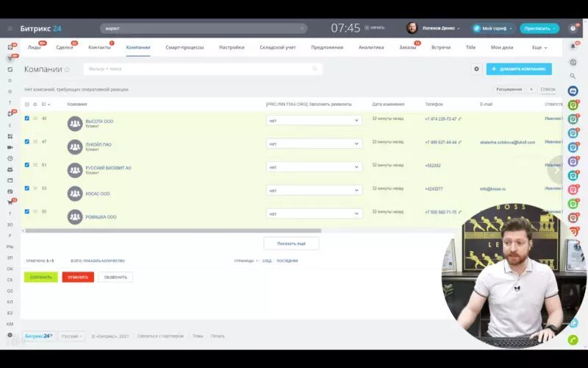Toggle the select-all checkbox in the table header
The width and height of the screenshot is (588, 368).
tap(26, 105)
